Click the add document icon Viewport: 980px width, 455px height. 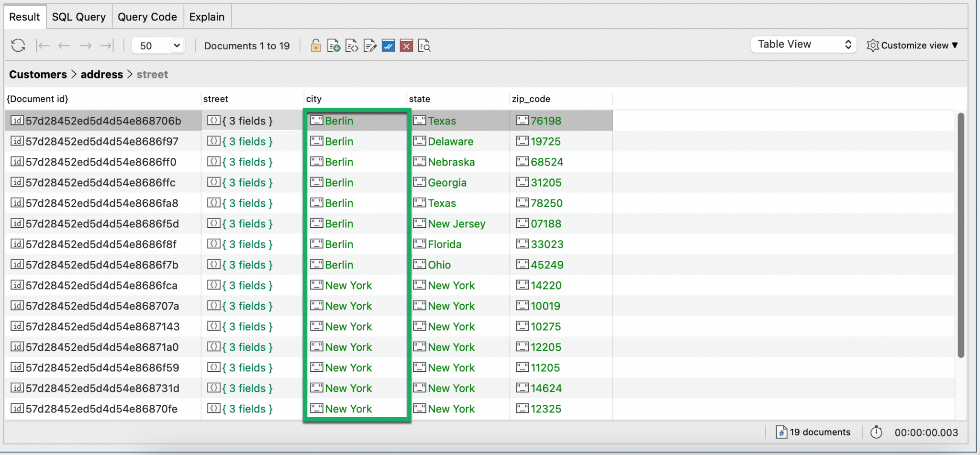334,45
